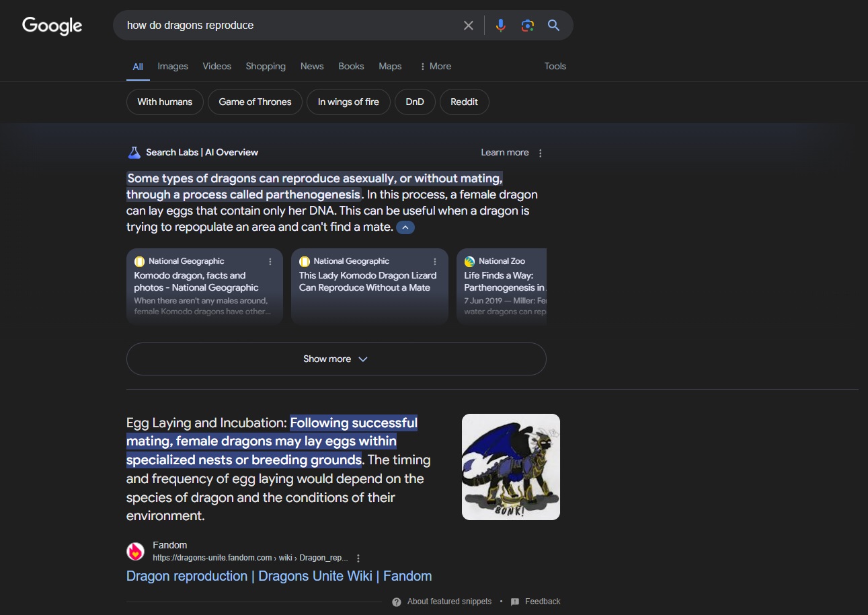Click About featured snippets link
Screen dimensions: 868x615
(449, 602)
